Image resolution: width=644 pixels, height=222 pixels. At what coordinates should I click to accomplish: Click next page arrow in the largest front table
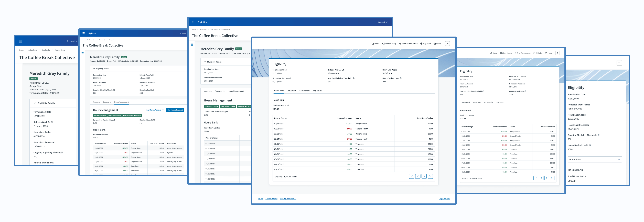424,176
